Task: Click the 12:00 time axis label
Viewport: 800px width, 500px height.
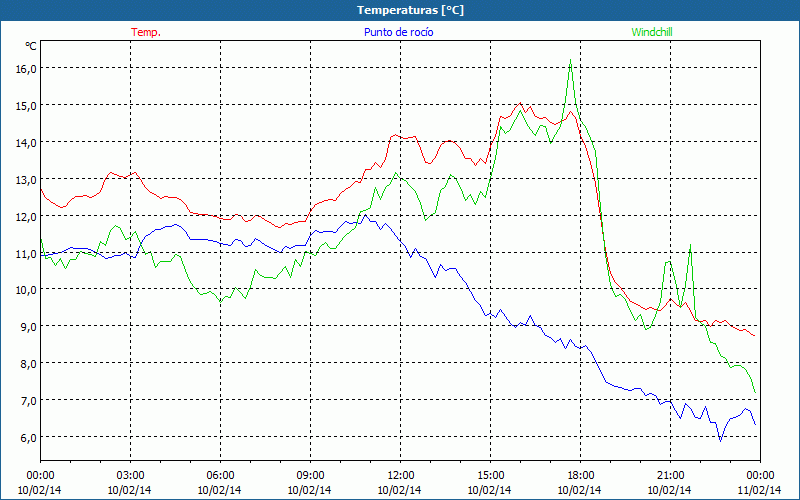Action: click(401, 475)
